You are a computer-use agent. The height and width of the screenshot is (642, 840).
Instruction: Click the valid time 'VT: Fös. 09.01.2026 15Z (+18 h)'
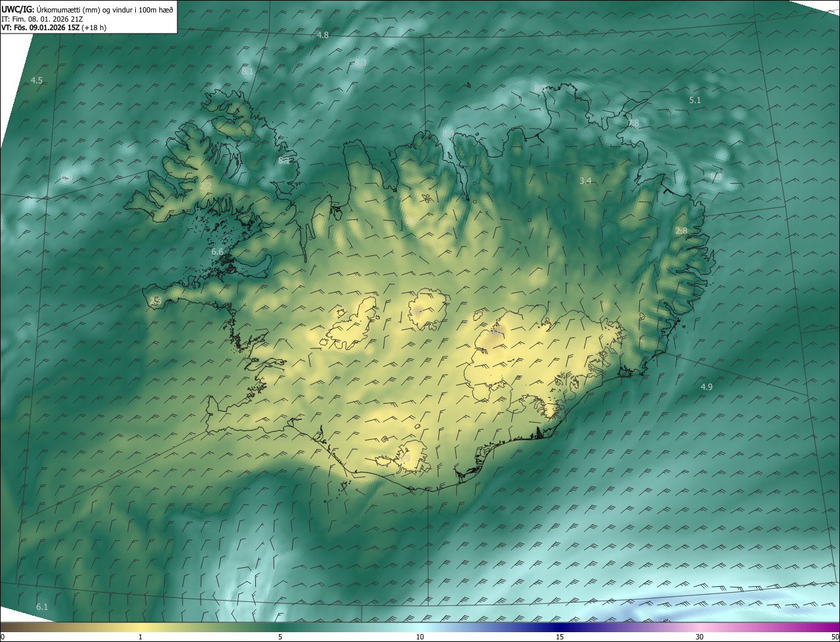pyautogui.click(x=52, y=28)
